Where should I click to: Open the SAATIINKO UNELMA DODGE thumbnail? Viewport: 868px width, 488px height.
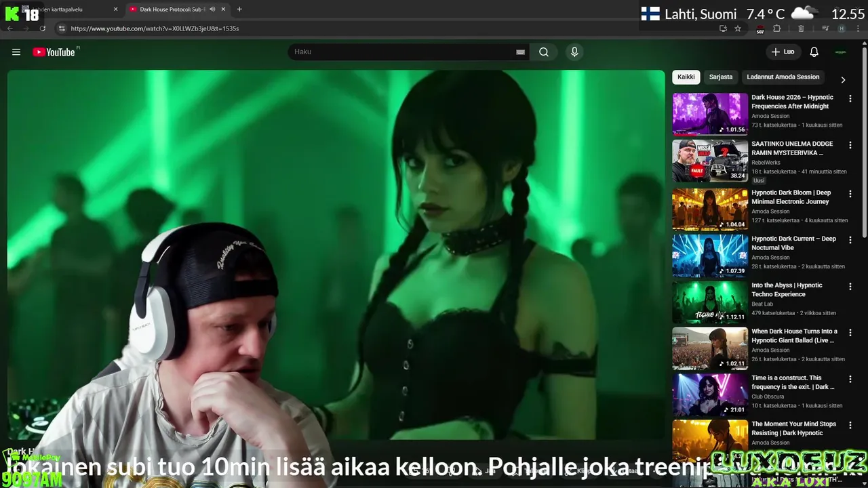710,161
